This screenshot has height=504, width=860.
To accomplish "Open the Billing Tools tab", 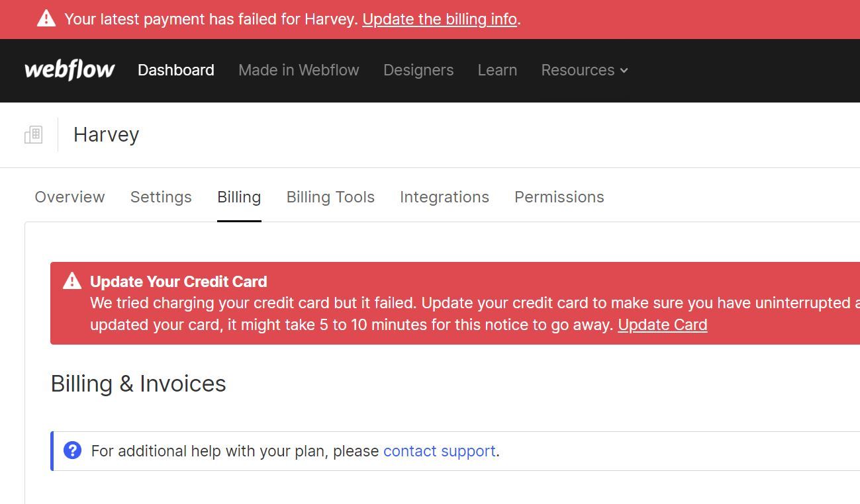I will pyautogui.click(x=330, y=197).
